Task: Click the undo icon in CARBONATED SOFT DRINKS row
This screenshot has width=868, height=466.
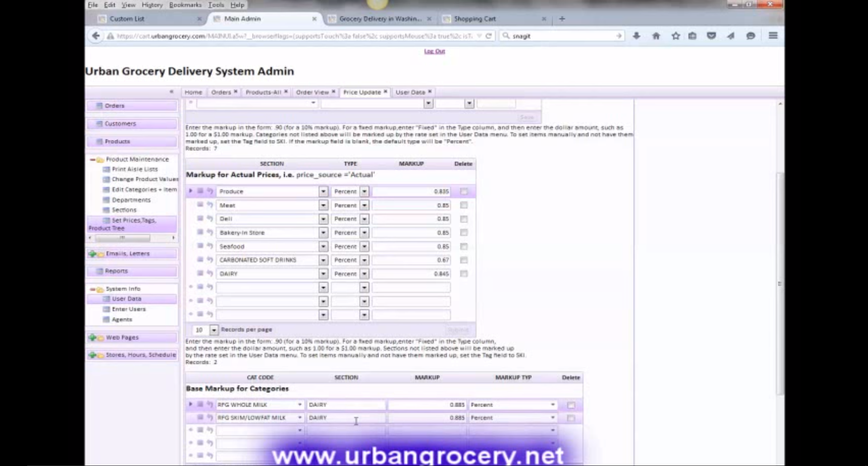Action: point(210,259)
